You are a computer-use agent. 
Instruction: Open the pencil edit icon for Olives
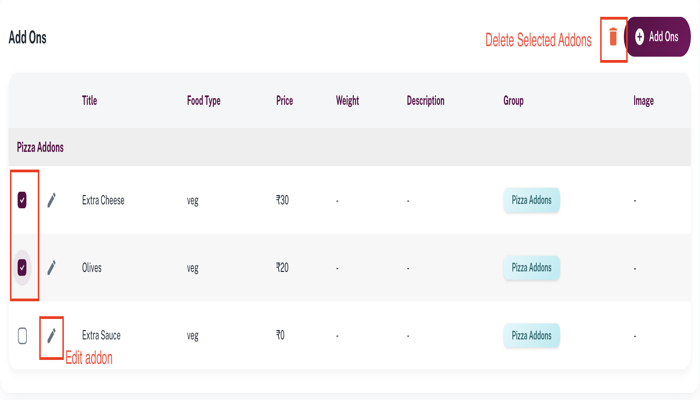pos(52,268)
